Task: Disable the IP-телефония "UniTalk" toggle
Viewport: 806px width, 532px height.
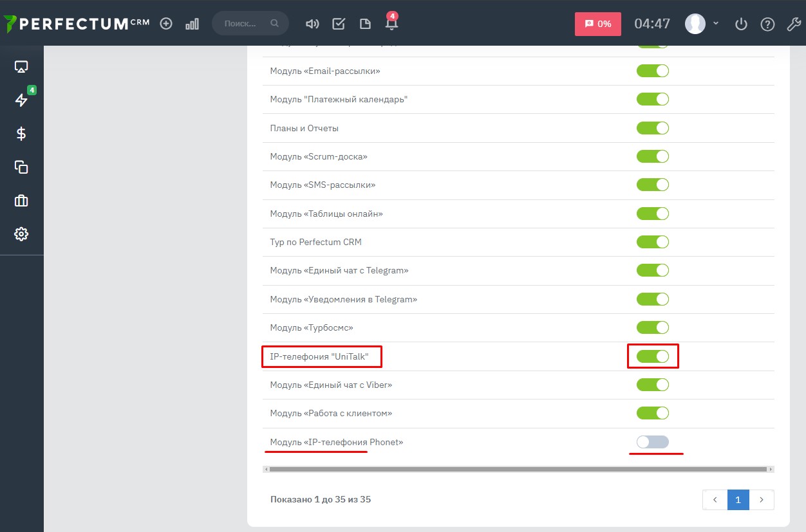Action: point(652,356)
